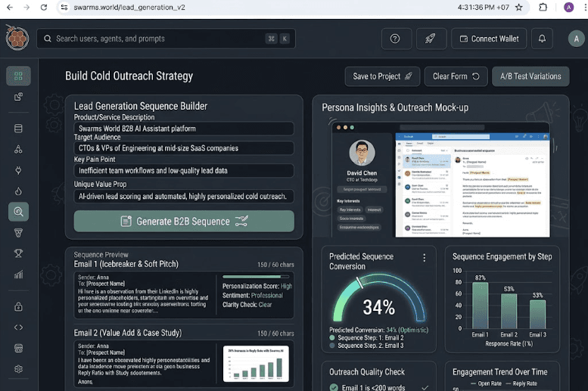Click the Open Rate legend item
This screenshot has width=588, height=391.
(x=486, y=383)
